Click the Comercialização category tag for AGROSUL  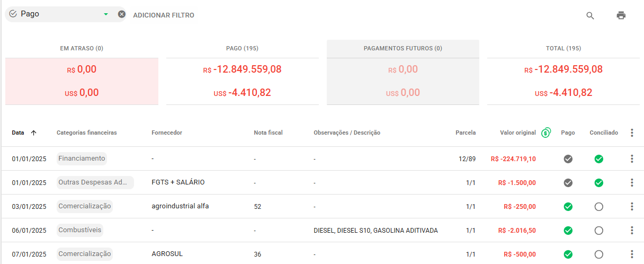click(85, 254)
